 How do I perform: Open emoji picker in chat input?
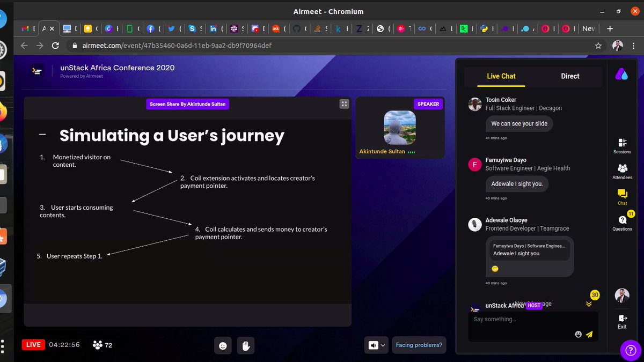[578, 334]
